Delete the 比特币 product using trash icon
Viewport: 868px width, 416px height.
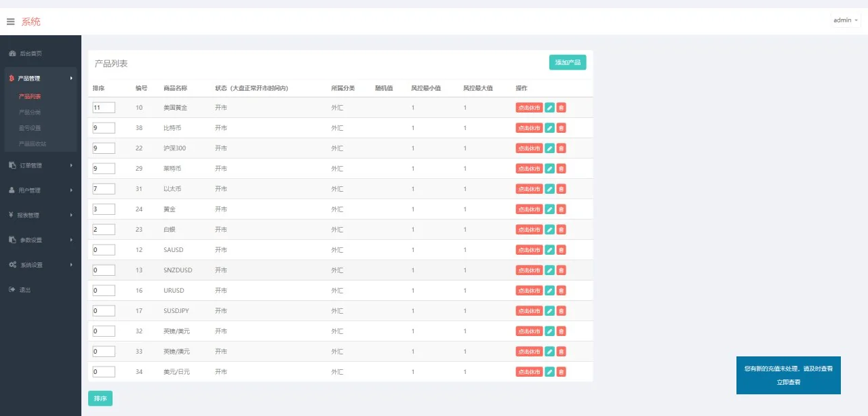click(x=561, y=128)
